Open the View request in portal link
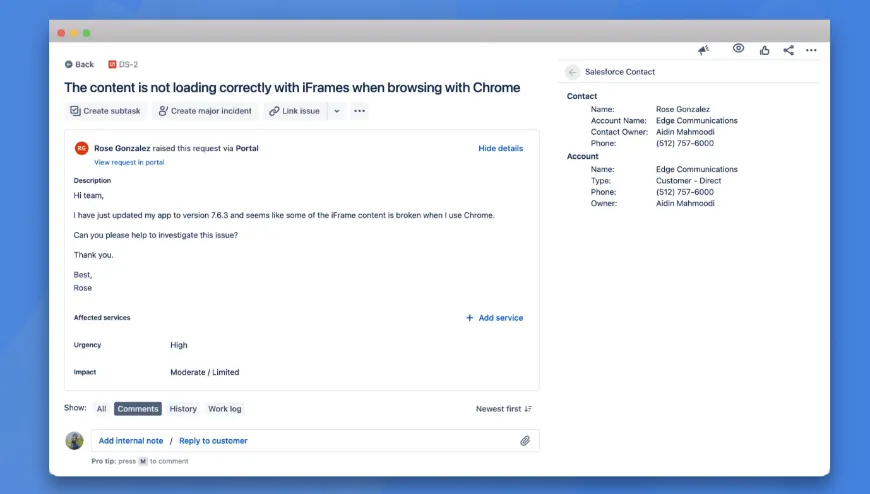 pyautogui.click(x=129, y=162)
